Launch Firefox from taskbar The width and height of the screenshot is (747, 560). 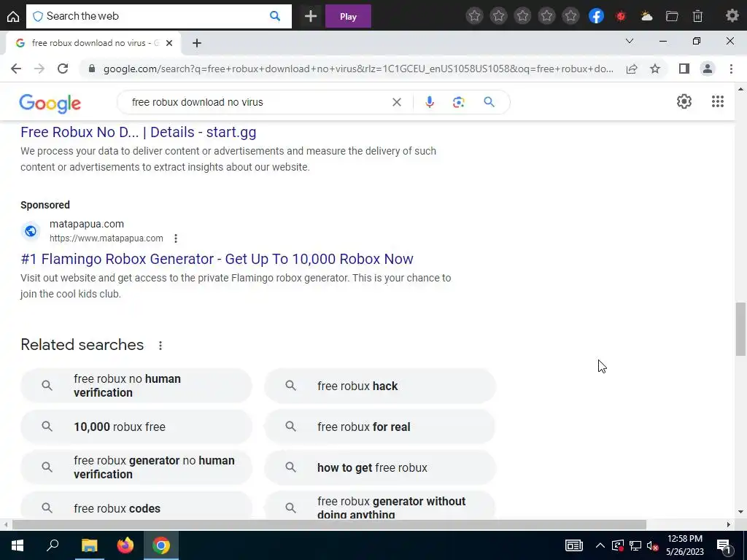pyautogui.click(x=125, y=545)
